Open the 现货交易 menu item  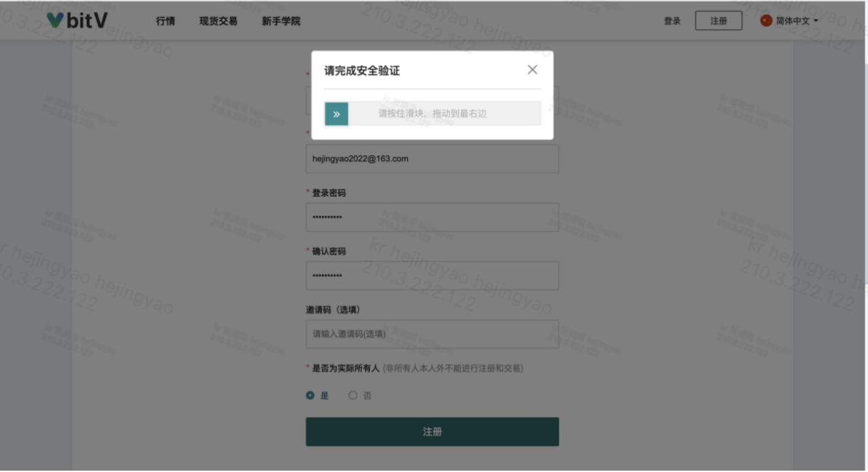(217, 21)
